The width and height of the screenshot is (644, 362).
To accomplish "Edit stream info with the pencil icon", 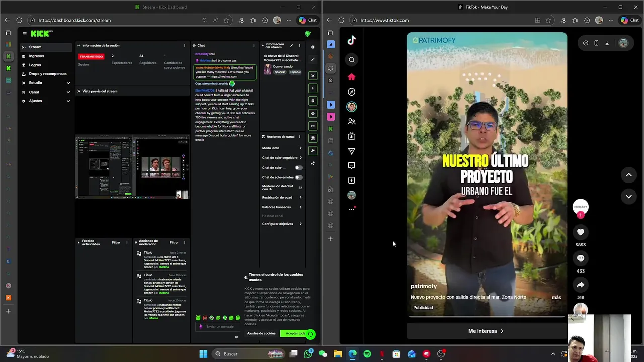I will point(291,46).
